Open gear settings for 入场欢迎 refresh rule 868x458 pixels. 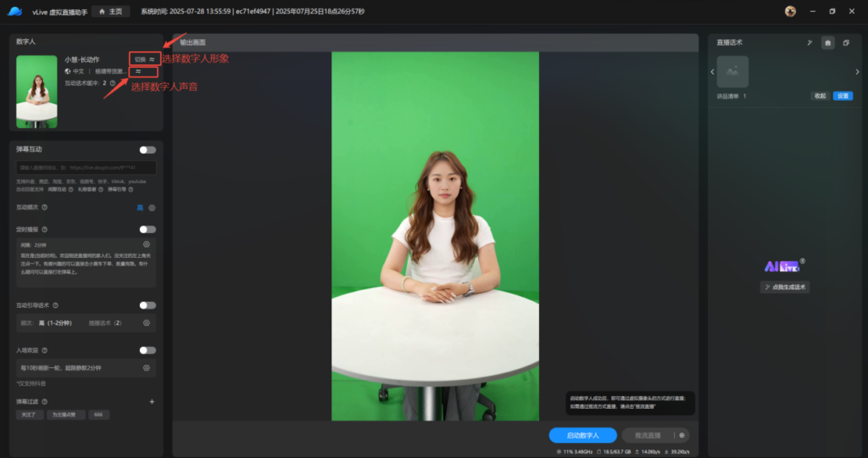[x=147, y=368]
